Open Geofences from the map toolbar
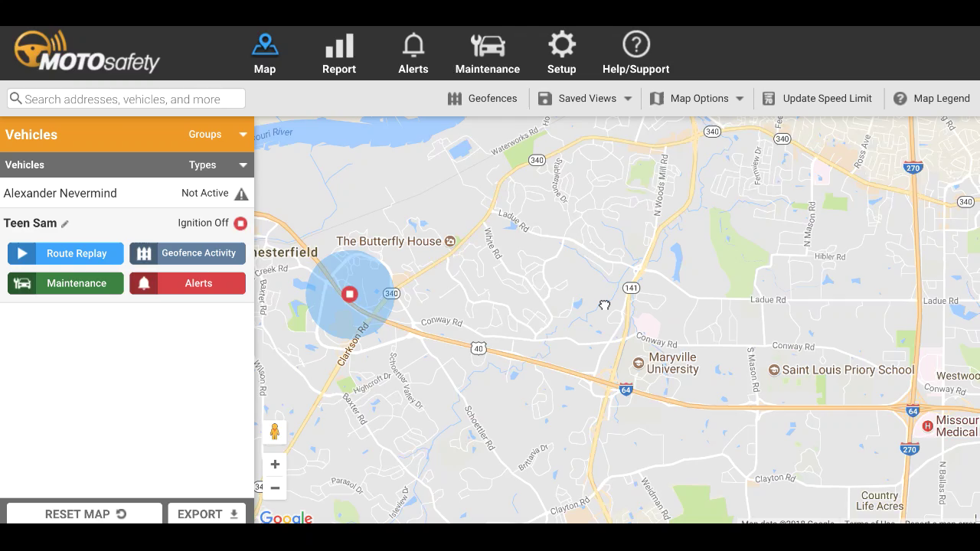 (x=482, y=99)
